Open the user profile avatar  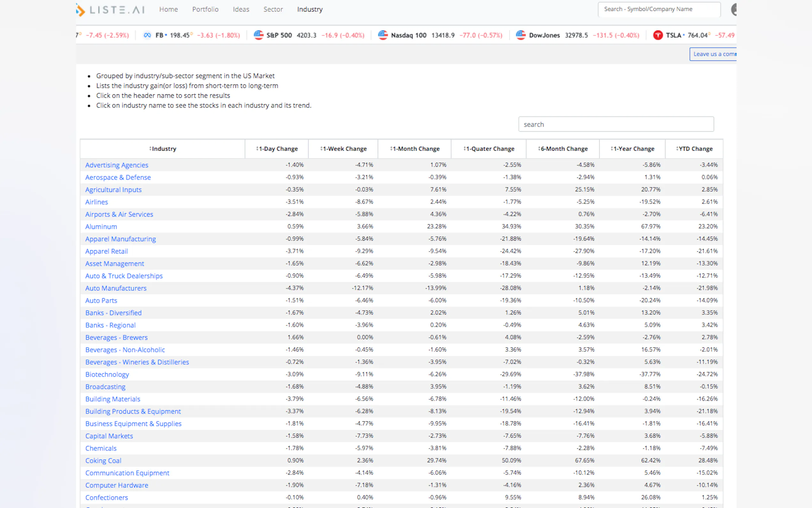tap(734, 9)
